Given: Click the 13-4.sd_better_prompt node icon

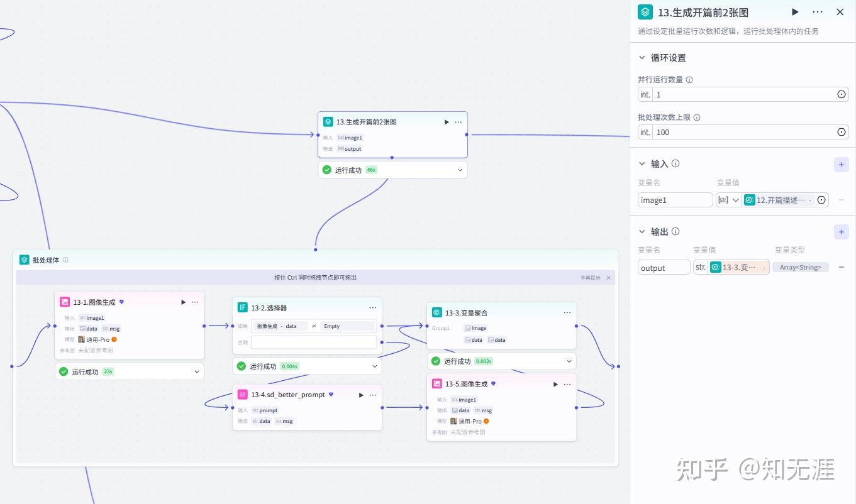Looking at the screenshot, I should [x=243, y=395].
